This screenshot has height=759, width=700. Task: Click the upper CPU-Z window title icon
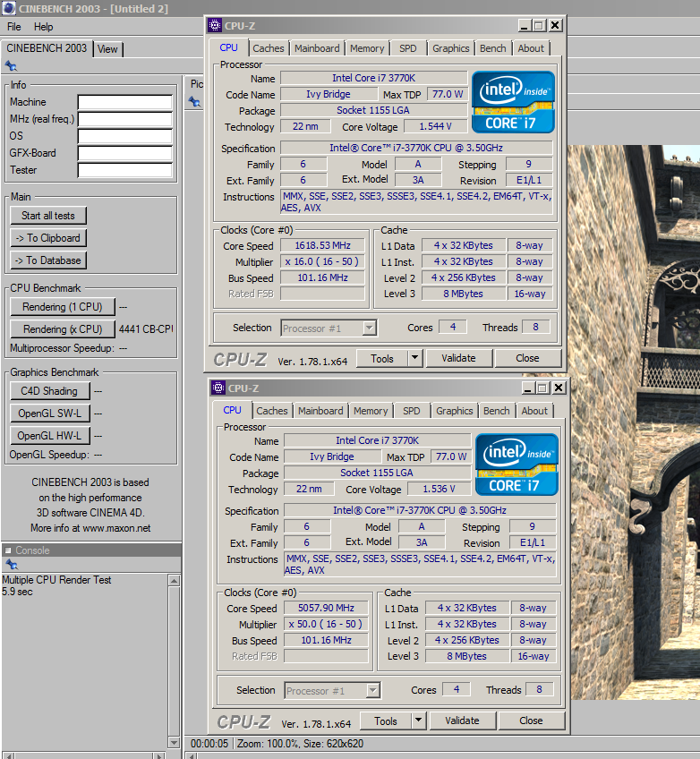[215, 26]
